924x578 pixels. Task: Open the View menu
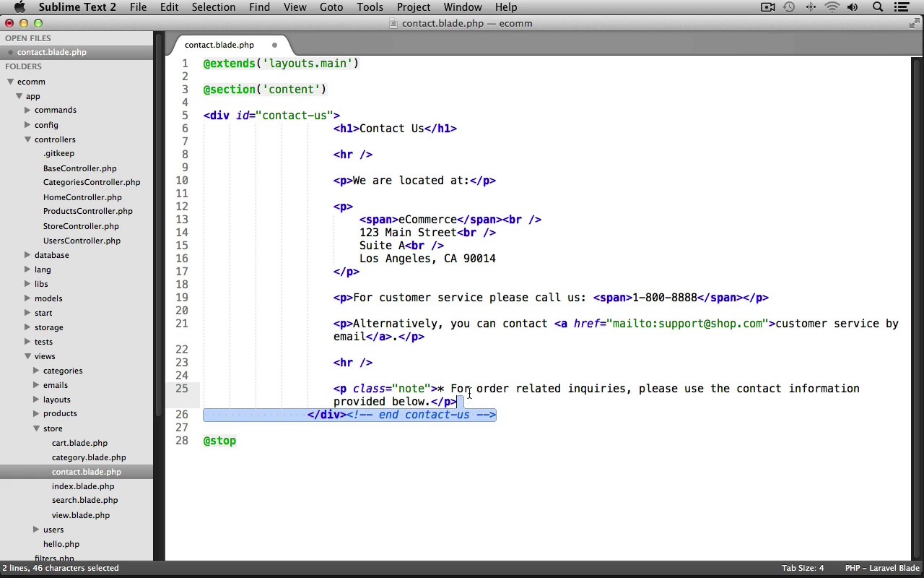tap(295, 7)
